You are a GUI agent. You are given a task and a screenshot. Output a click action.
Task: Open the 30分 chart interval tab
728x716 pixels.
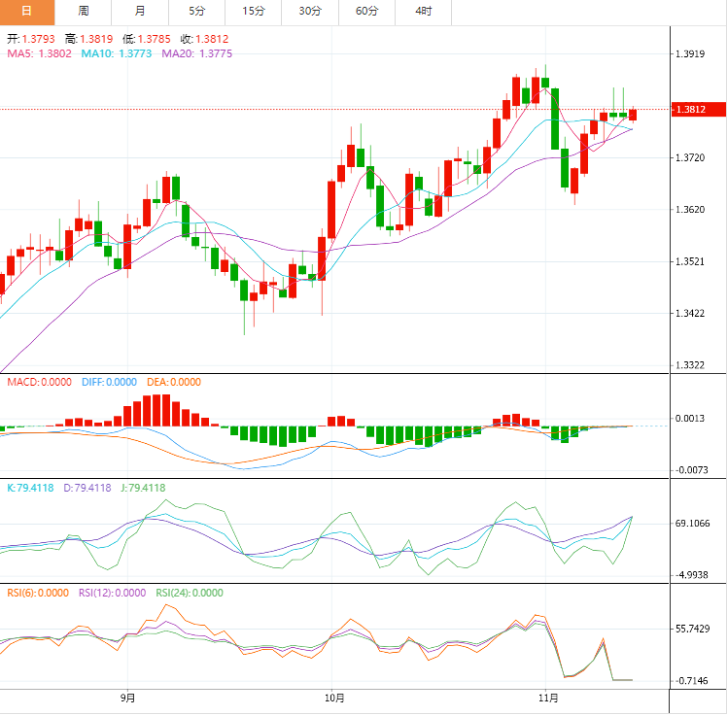[310, 11]
